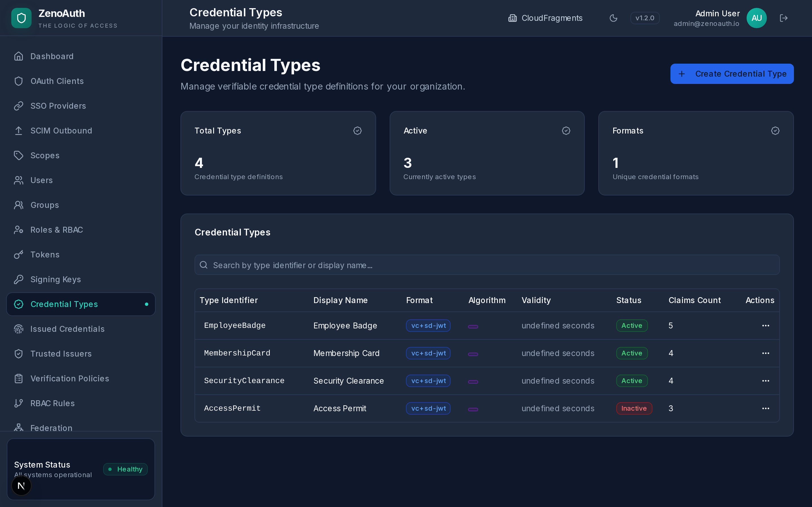The height and width of the screenshot is (507, 812).
Task: Open actions menu for MembershipCard row
Action: (766, 353)
